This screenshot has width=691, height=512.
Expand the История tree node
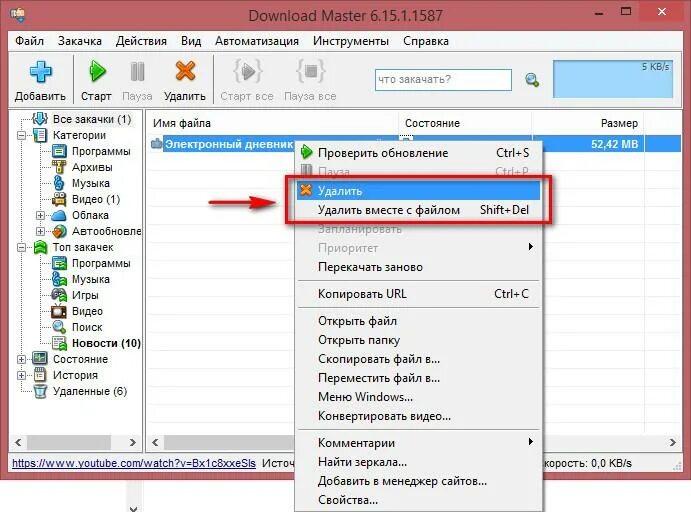tap(21, 375)
